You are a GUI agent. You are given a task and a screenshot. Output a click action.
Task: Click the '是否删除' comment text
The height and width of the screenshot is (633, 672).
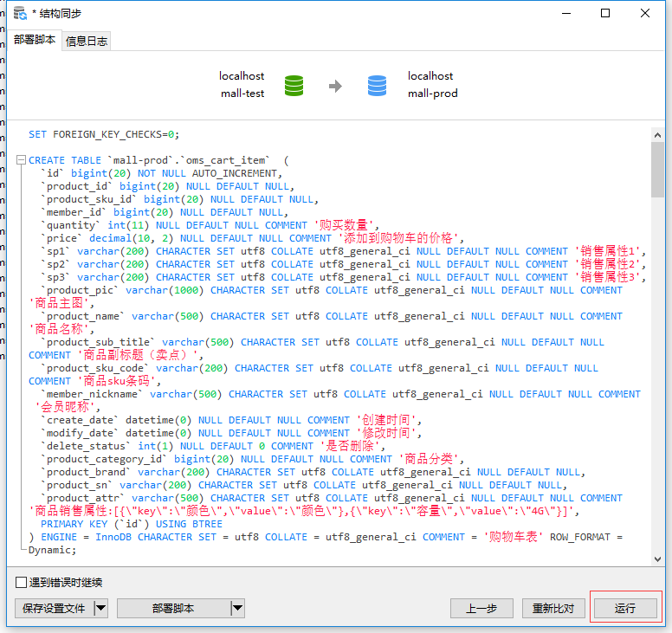point(350,446)
